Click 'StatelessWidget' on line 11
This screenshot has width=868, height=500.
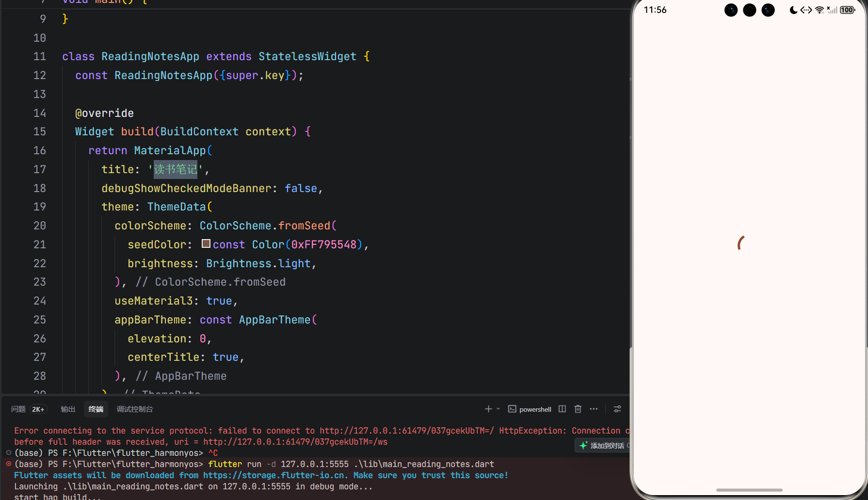point(307,56)
